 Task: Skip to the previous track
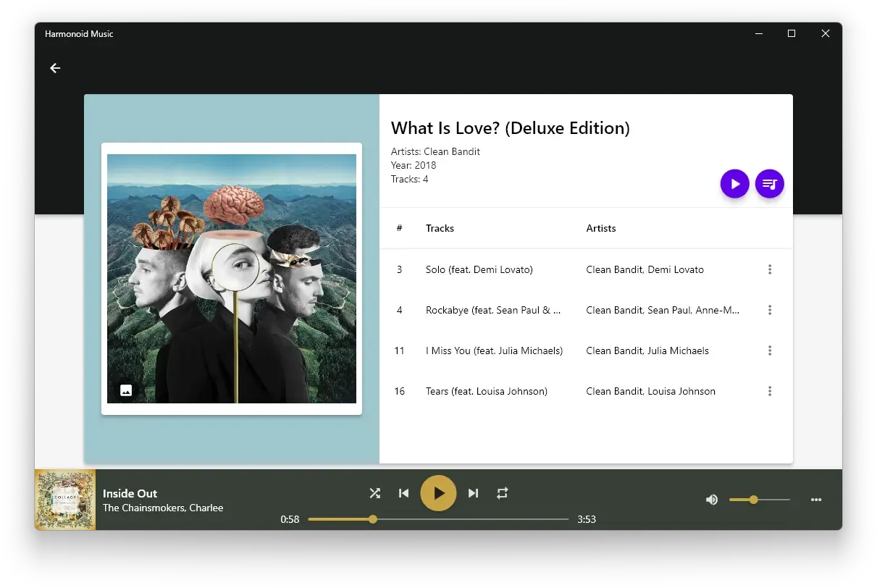pos(403,493)
